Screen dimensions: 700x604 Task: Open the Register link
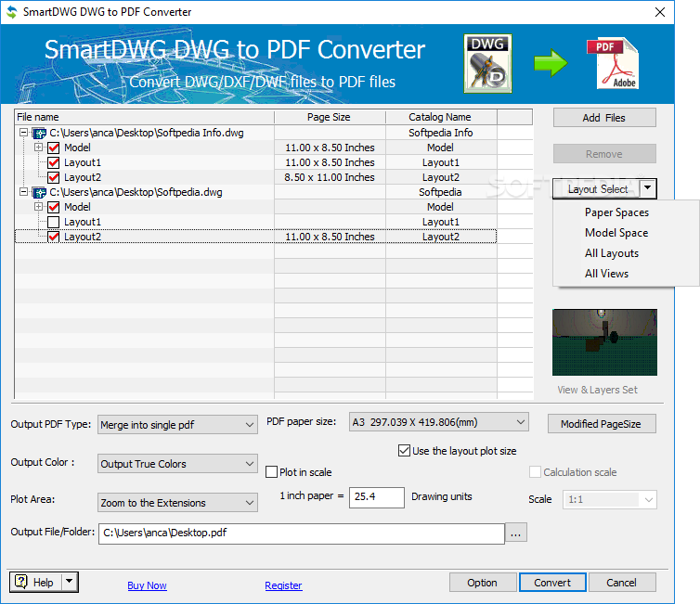283,585
